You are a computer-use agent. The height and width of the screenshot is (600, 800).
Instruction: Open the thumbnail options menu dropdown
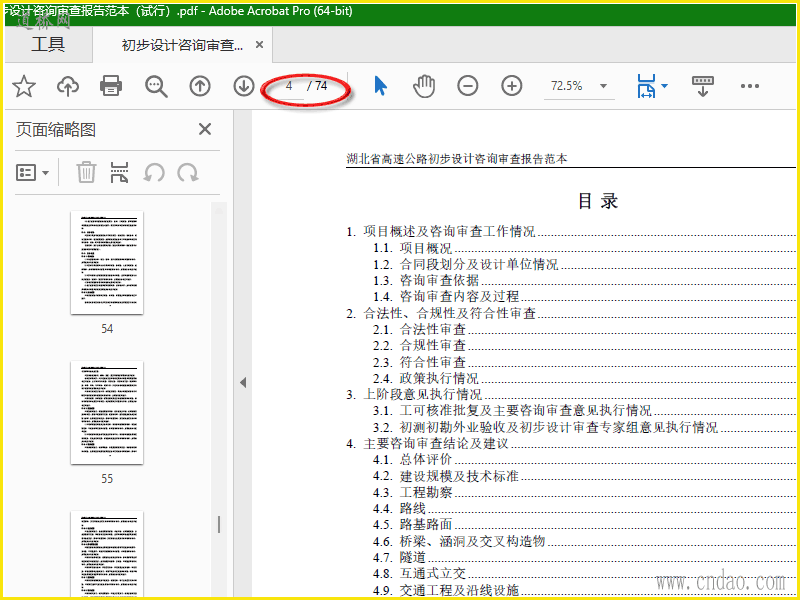[33, 172]
